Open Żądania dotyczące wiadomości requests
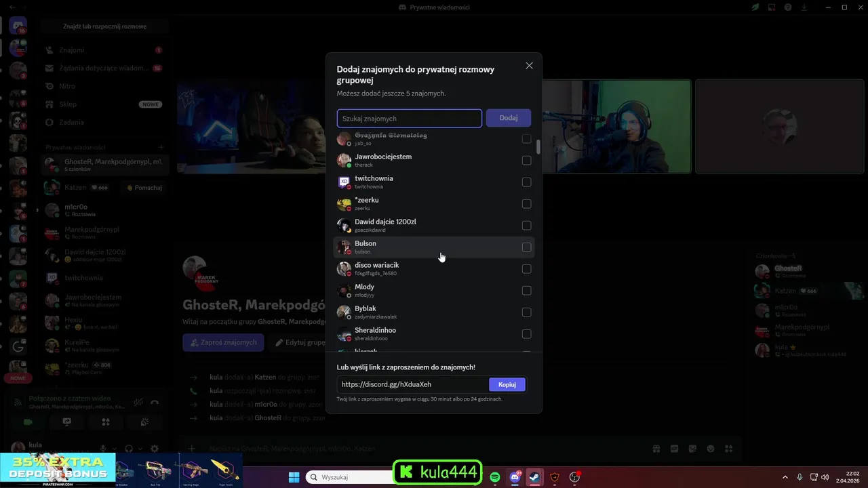 click(104, 68)
